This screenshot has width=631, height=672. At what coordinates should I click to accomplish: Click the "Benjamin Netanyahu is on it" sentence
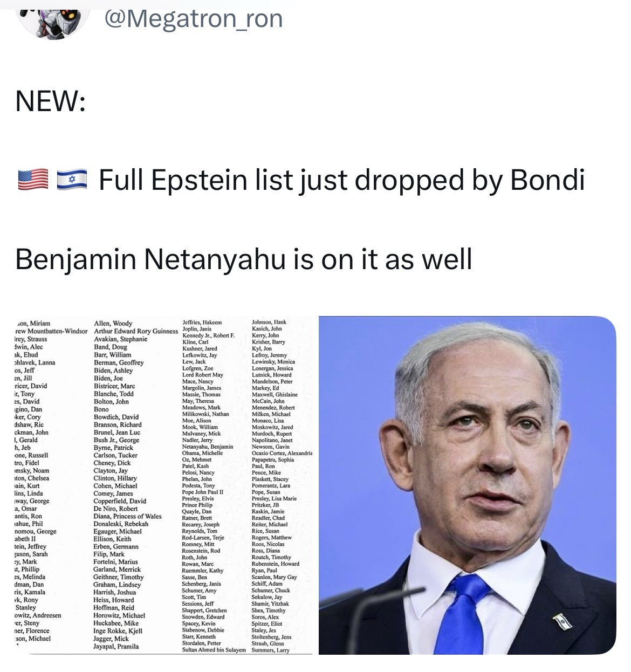click(x=244, y=259)
